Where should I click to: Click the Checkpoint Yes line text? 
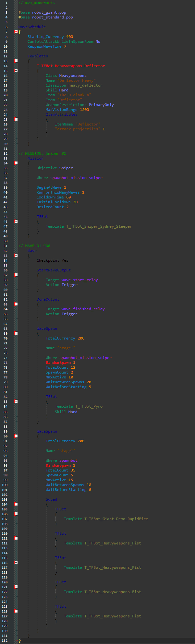point(52,260)
